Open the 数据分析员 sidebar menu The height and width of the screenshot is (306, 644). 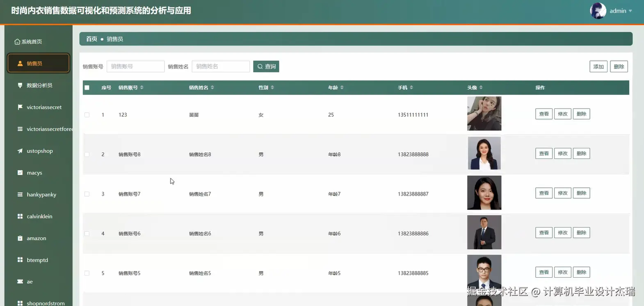point(39,85)
